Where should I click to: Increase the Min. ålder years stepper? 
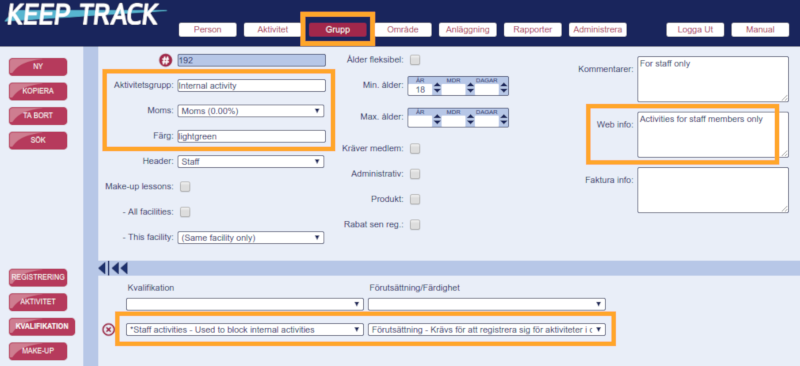point(437,86)
